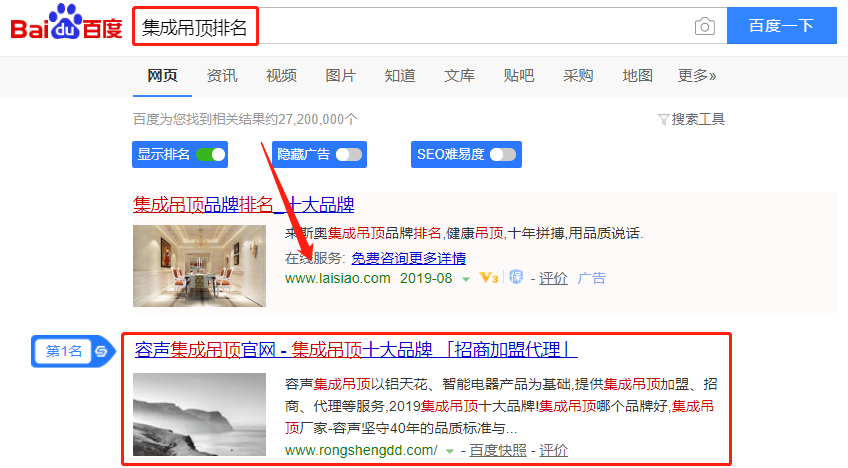Open 容声集成吊顶官网 result title

356,350
